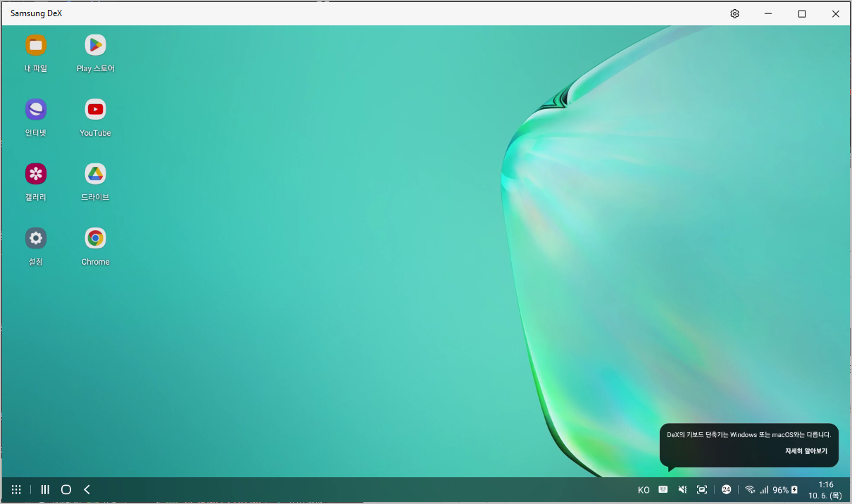This screenshot has width=852, height=504.
Task: Tap the Back arrow in the taskbar
Action: [x=87, y=489]
